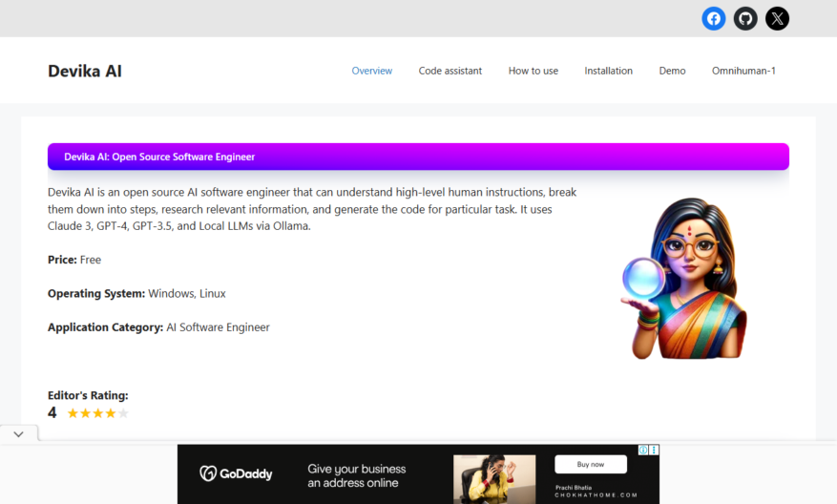Open the X (Twitter) social icon
Screen dimensions: 837x504
[777, 19]
